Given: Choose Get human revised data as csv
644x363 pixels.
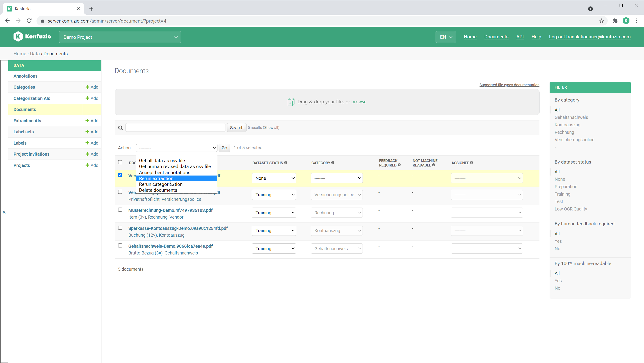Looking at the screenshot, I should click(176, 166).
